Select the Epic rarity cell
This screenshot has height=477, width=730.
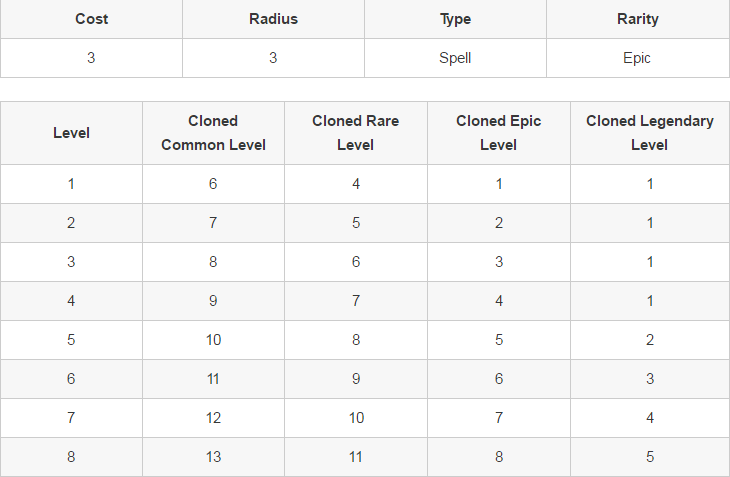(x=637, y=58)
